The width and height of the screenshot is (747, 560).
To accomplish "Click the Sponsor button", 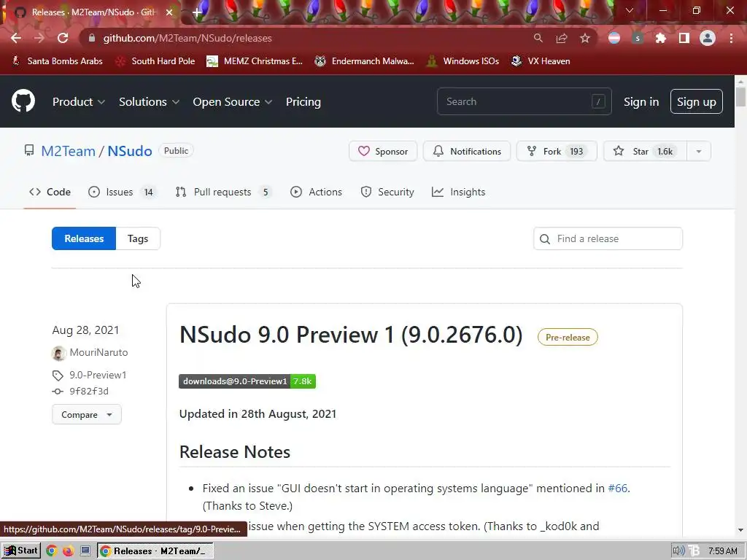I will coord(383,152).
